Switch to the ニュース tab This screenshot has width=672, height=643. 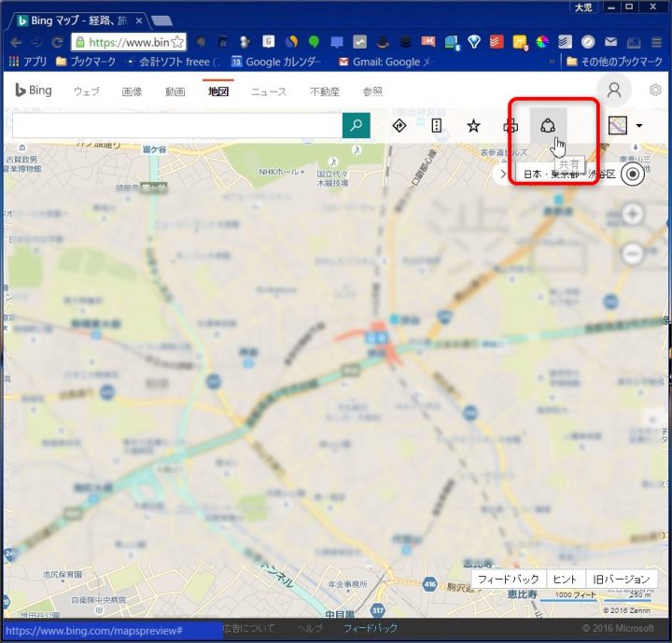click(269, 91)
